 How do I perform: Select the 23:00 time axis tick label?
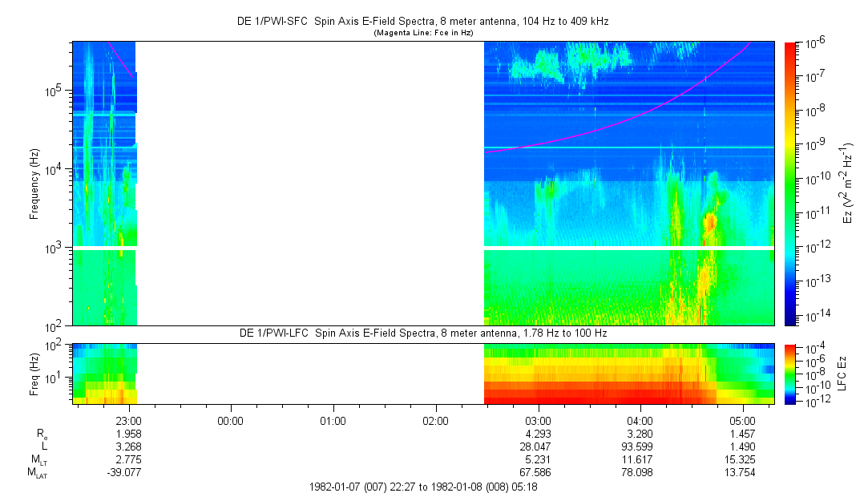(129, 420)
